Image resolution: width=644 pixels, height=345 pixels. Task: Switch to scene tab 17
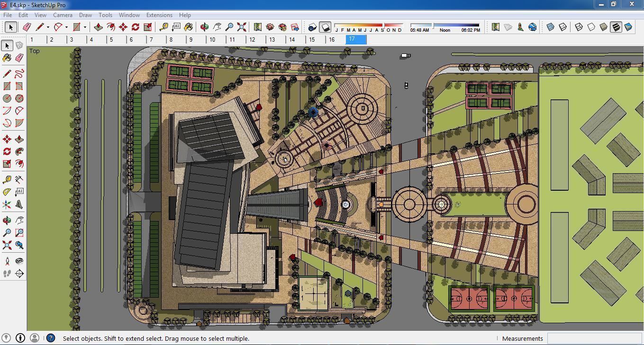coord(356,39)
